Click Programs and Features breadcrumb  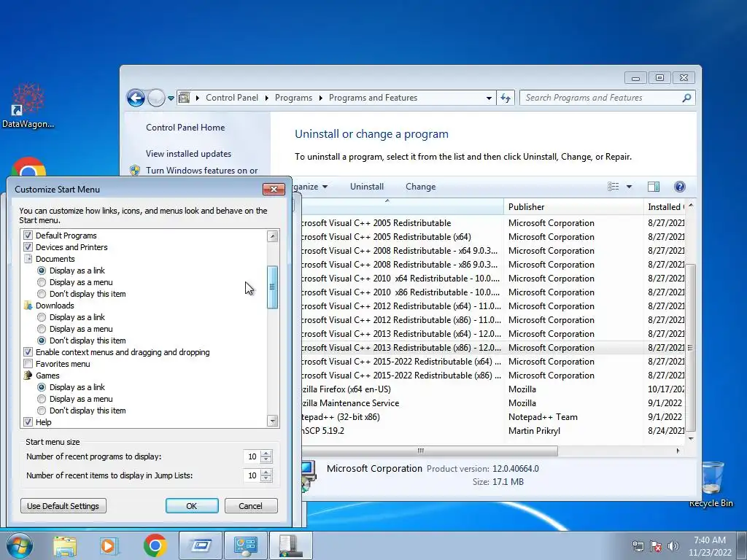(x=373, y=98)
